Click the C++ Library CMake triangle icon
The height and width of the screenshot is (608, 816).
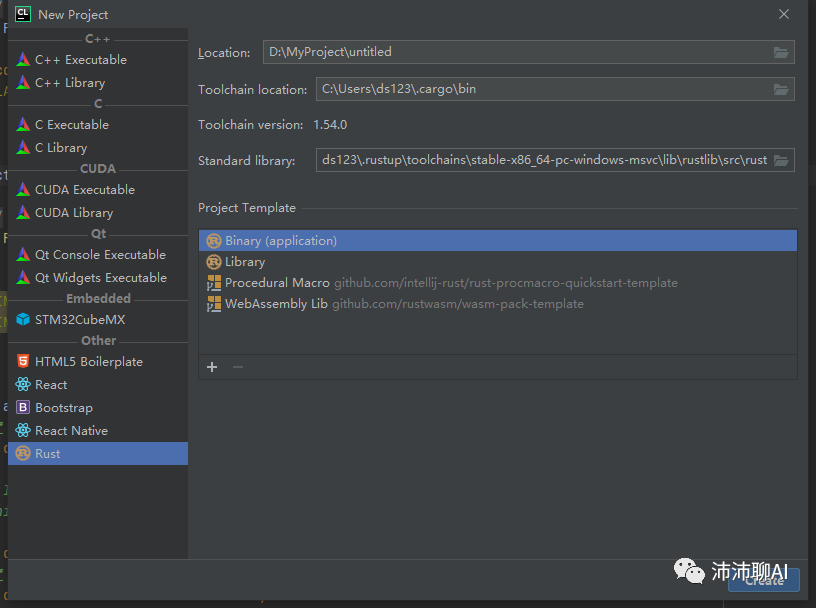coord(23,82)
